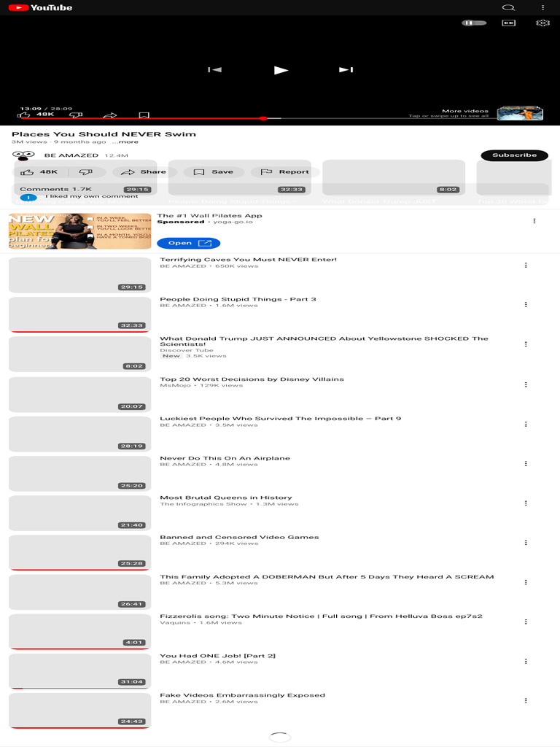Open Donald Trump Yellowstone video title
560x747 pixels.
point(324,341)
